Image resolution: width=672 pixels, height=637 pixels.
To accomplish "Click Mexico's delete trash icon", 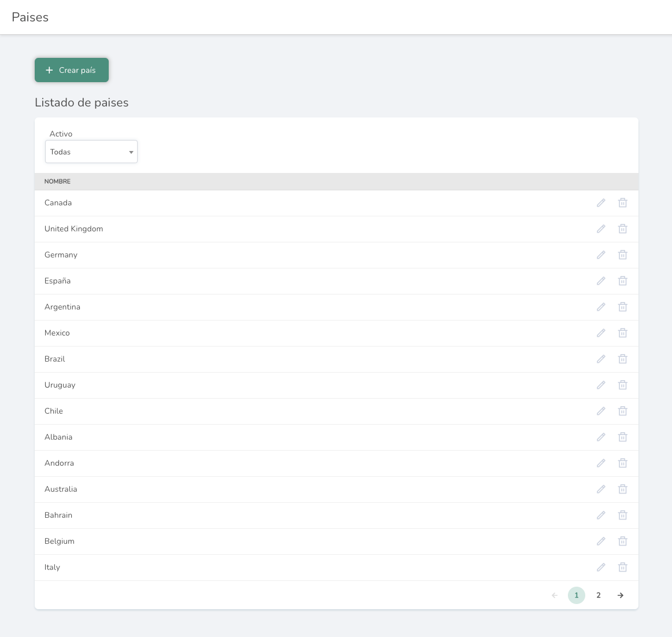I will pyautogui.click(x=623, y=333).
